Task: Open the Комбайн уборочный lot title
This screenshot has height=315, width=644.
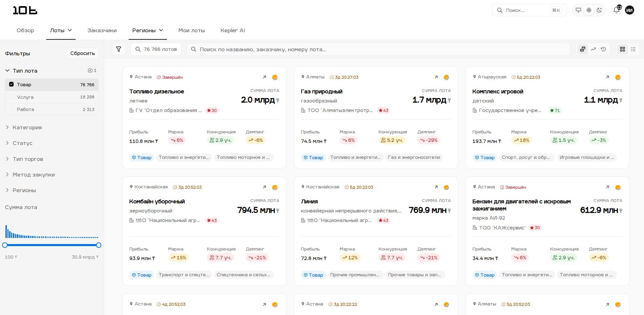Action: pos(157,201)
